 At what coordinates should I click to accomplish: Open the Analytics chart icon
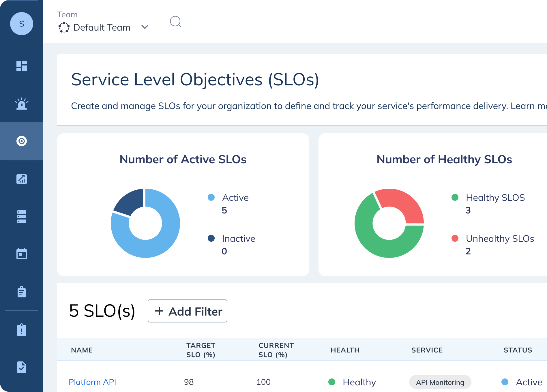tap(22, 179)
